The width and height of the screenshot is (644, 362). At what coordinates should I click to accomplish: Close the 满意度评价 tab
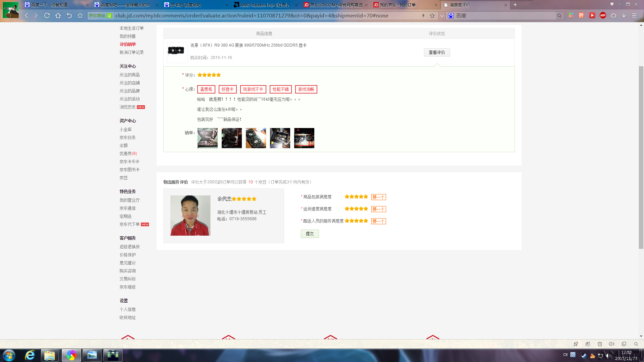coord(506,5)
